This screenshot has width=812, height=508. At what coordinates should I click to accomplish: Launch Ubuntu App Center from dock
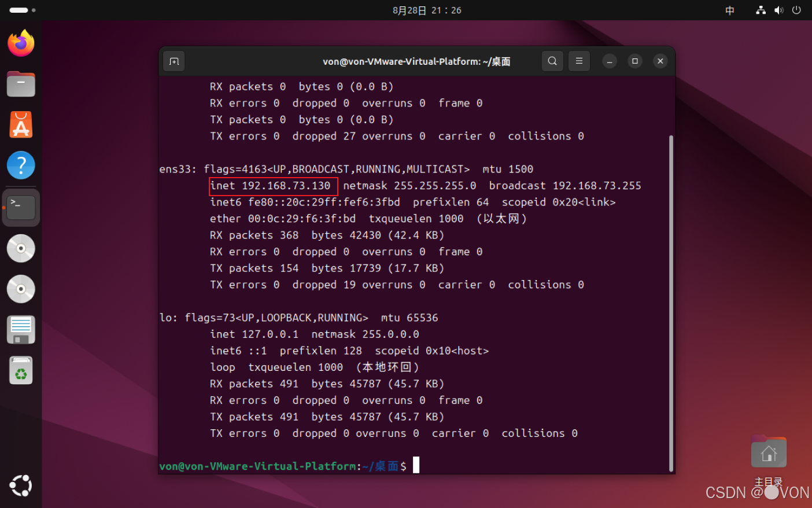[x=21, y=124]
